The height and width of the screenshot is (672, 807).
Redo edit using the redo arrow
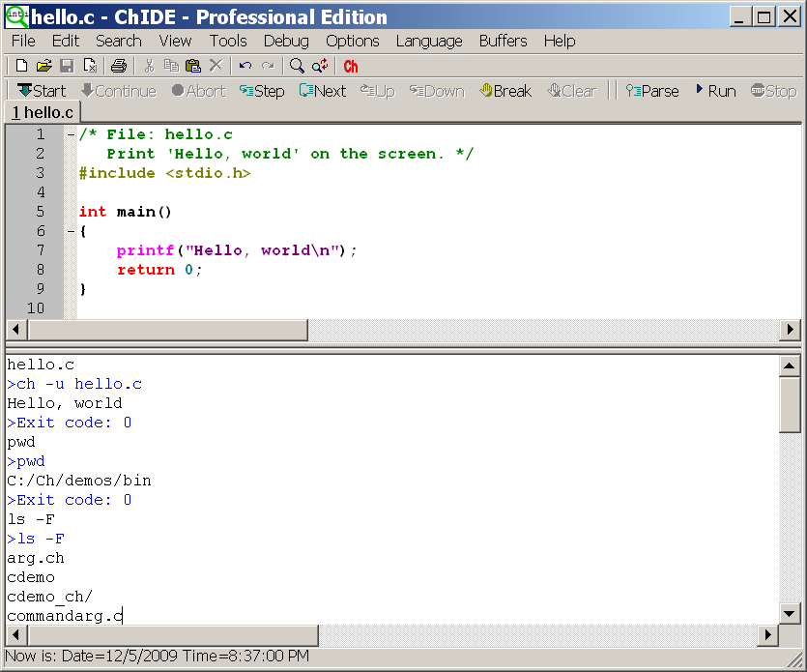pos(268,66)
